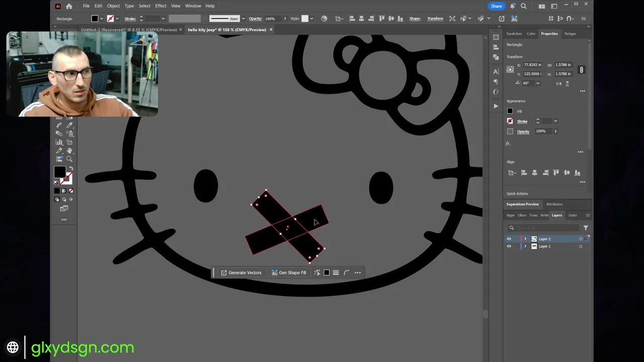Expand Opacity arrow in Properties Appearance
Image resolution: width=644 pixels, height=362 pixels.
[555, 131]
